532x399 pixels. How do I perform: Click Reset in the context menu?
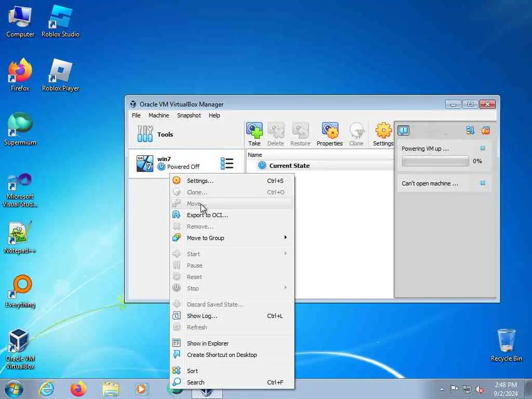(x=232, y=277)
